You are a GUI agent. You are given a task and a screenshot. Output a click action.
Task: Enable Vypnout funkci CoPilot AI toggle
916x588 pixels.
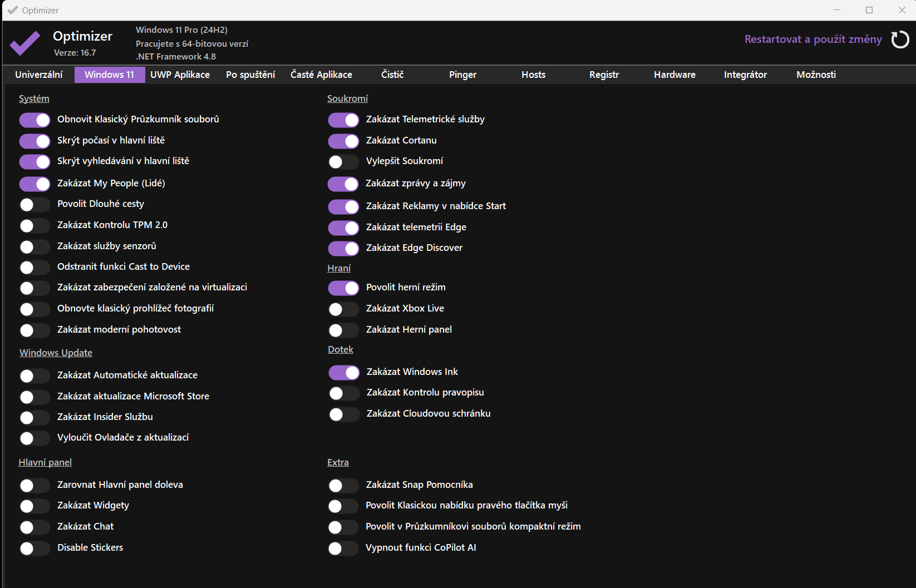[x=343, y=548]
